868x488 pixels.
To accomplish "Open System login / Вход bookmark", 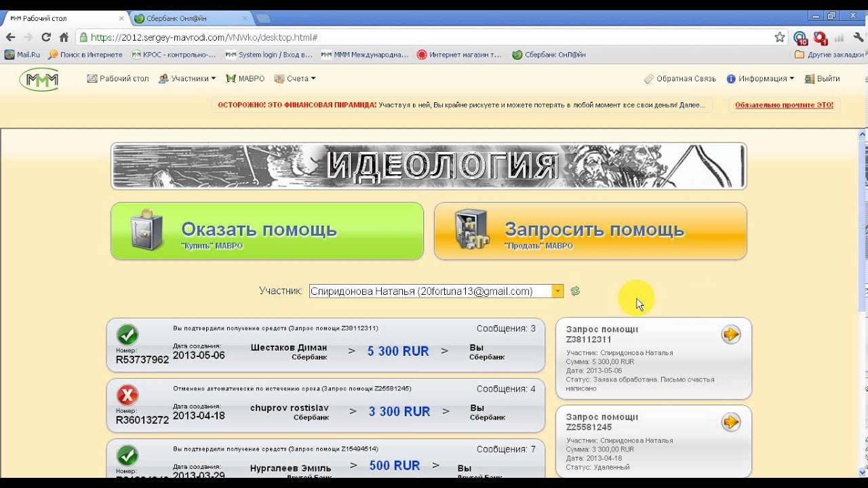I will (x=269, y=55).
